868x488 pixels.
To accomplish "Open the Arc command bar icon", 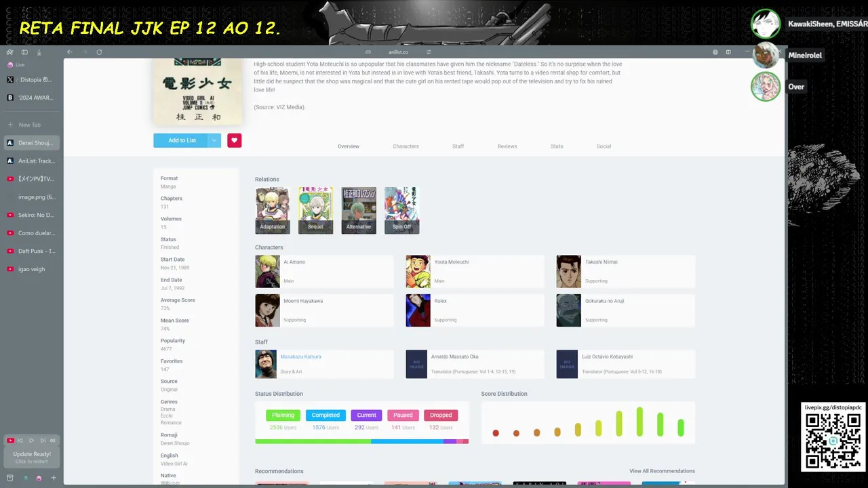I will [x=9, y=52].
